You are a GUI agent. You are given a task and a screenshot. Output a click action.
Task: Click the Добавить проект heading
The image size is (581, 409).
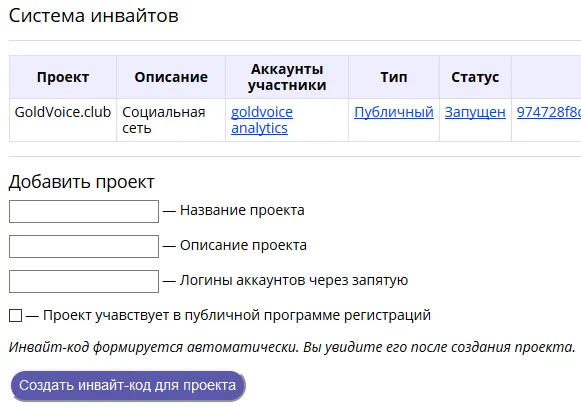click(x=82, y=182)
